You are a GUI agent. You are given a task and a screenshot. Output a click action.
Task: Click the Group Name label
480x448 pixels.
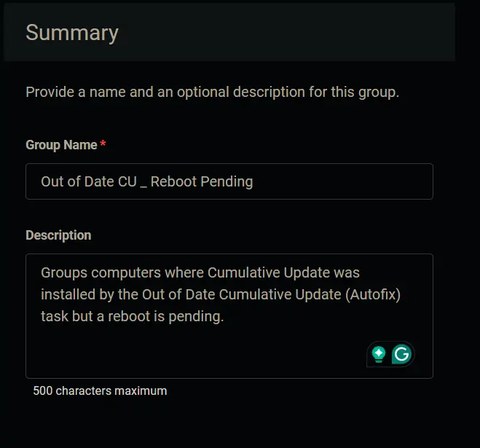[x=61, y=145]
